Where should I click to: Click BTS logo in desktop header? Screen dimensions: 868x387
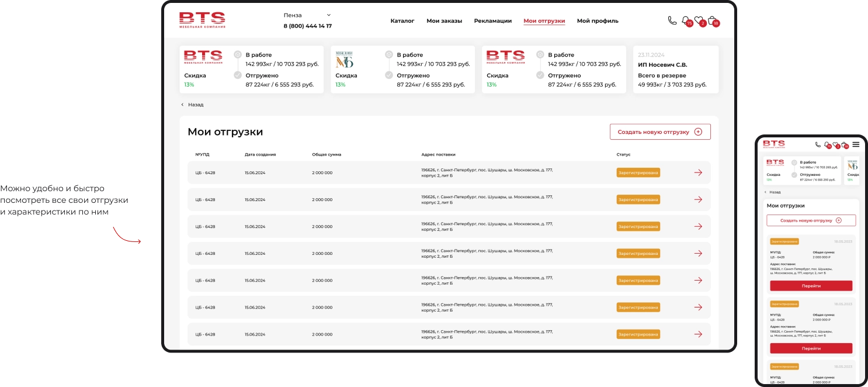pos(202,20)
